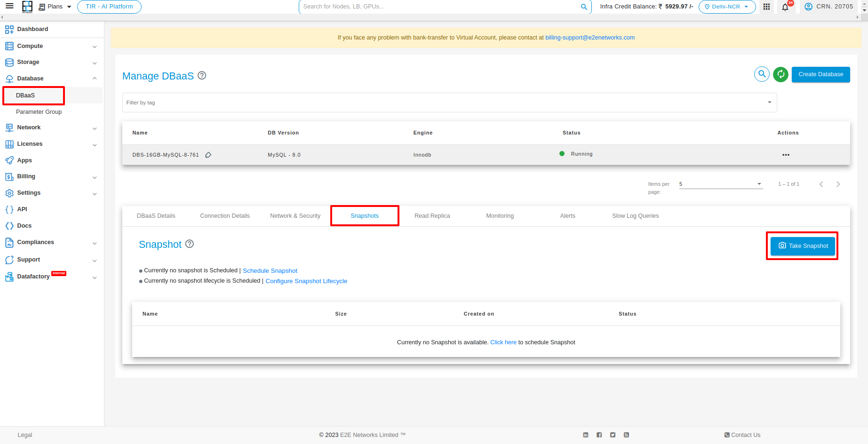This screenshot has width=868, height=444.
Task: Click Schedule Snapshot link
Action: point(270,271)
